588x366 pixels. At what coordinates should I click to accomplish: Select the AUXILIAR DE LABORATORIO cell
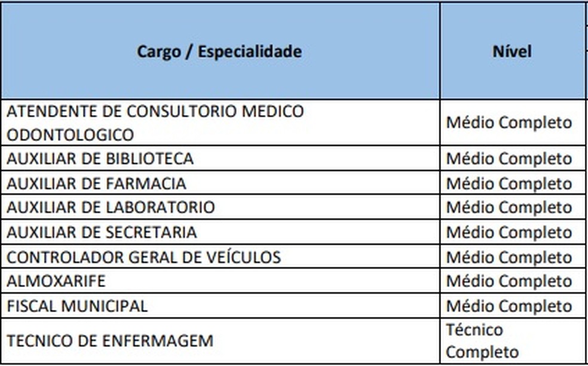click(111, 208)
